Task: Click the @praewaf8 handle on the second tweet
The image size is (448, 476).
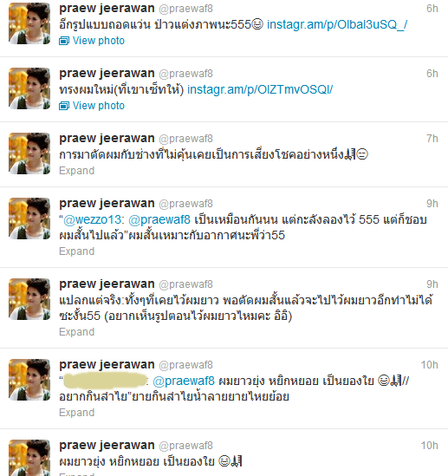Action: (x=185, y=74)
